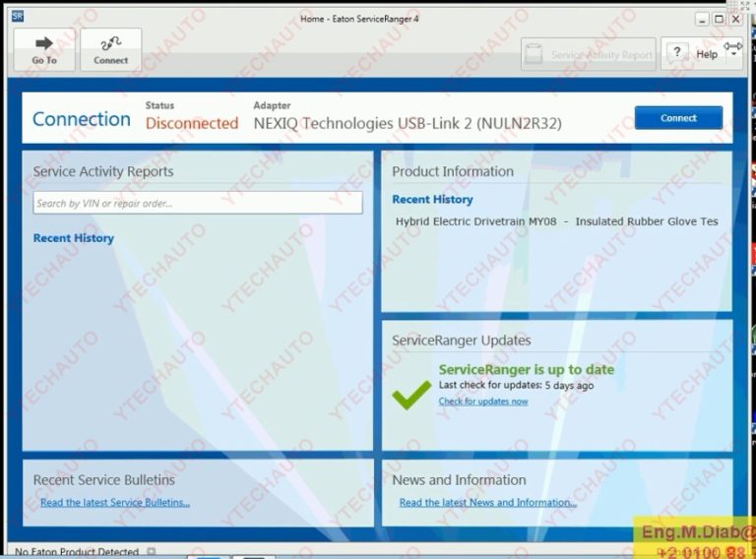Viewport: 756px width, 559px height.
Task: Click the small icon beside No Eaton Product Detected
Action: (x=152, y=551)
